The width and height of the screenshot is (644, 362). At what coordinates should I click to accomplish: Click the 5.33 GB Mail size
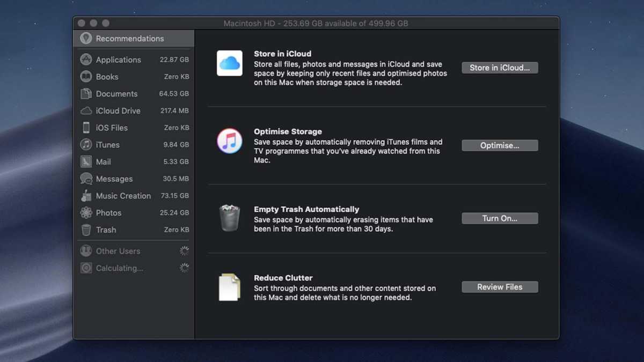(177, 161)
